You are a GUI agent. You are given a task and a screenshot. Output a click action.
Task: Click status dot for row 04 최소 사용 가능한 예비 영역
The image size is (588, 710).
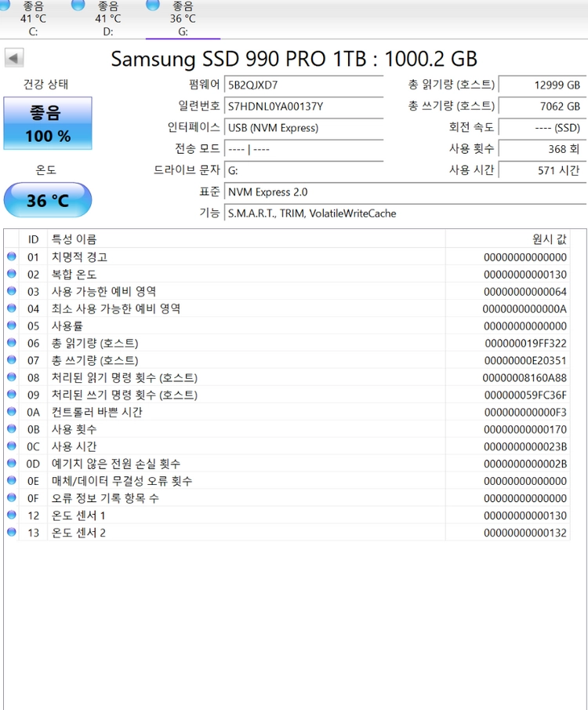[12, 308]
